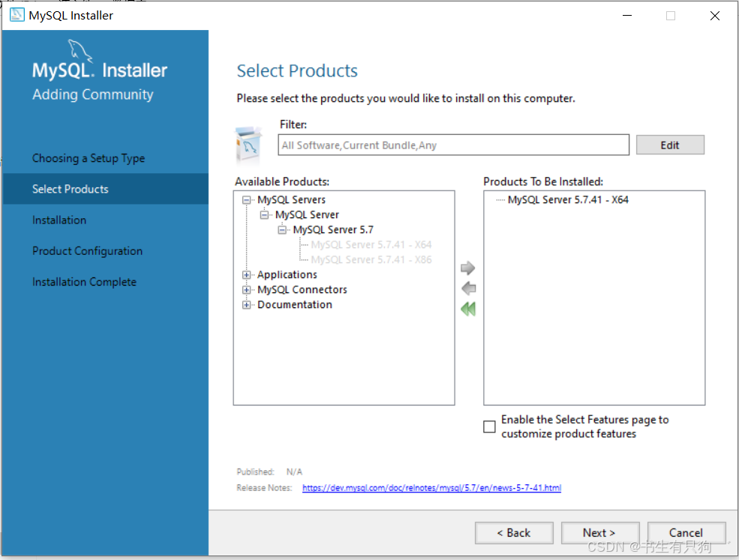The width and height of the screenshot is (739, 560).
Task: Collapse the MySQL Server 5.7 node
Action: (x=282, y=230)
